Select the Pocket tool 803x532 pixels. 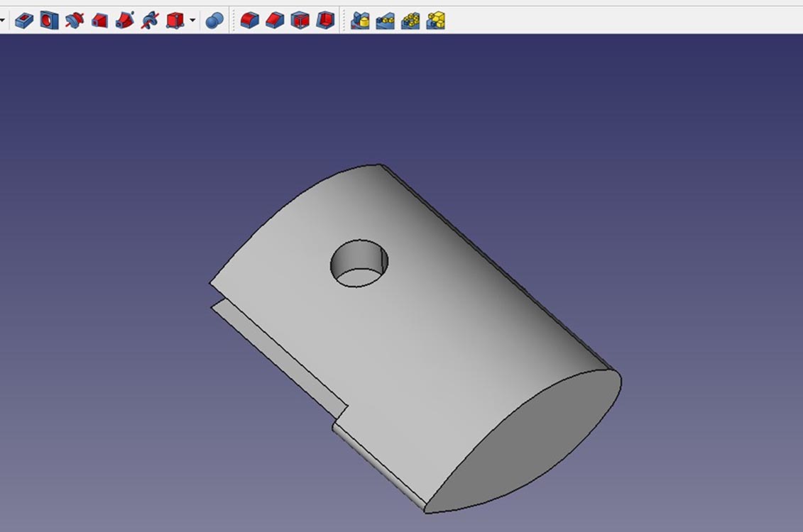(x=24, y=21)
